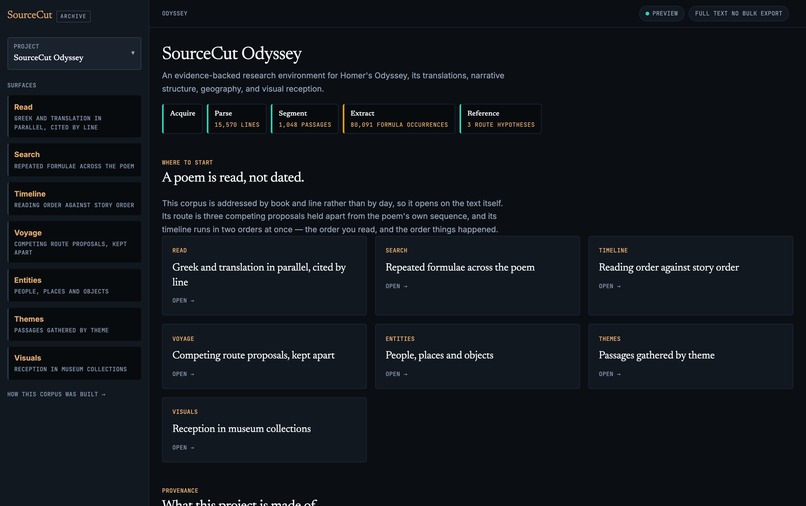Open the Read card 'Greek and translation'
Screen dimensions: 806x506
[x=264, y=276]
